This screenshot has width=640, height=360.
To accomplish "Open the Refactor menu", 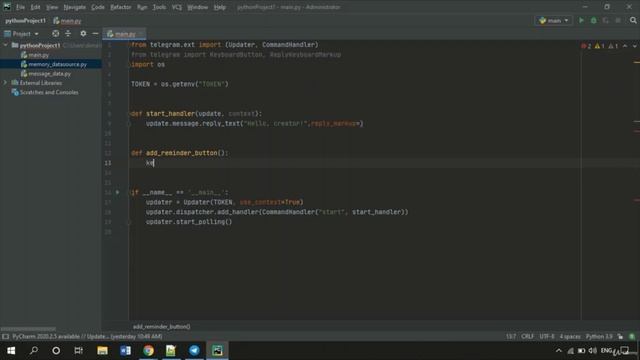I will [x=121, y=7].
